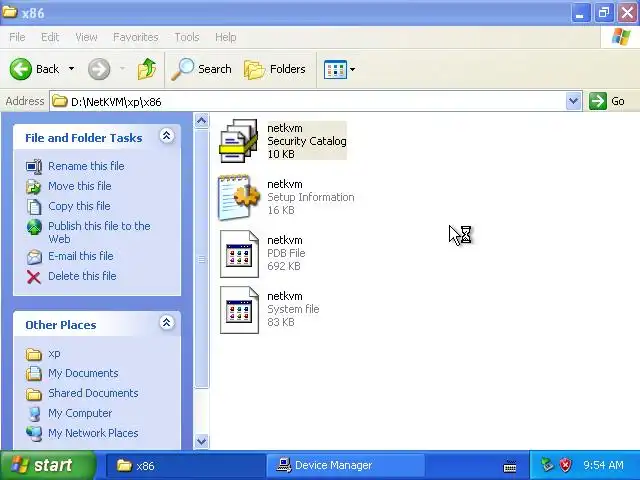Switch to Device Manager taskbar window
640x480 pixels.
345,465
